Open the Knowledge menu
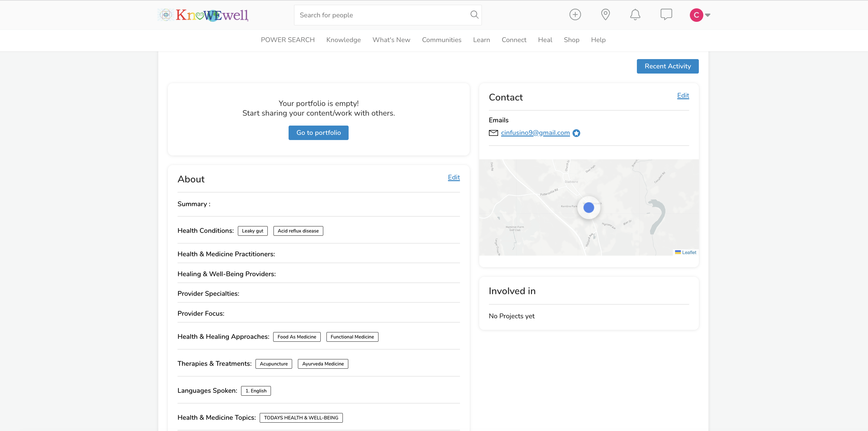Viewport: 868px width, 431px height. (x=343, y=40)
